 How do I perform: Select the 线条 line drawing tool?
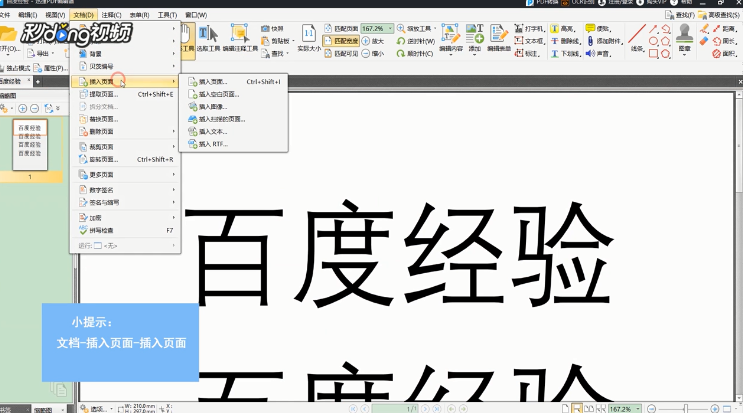[x=636, y=39]
